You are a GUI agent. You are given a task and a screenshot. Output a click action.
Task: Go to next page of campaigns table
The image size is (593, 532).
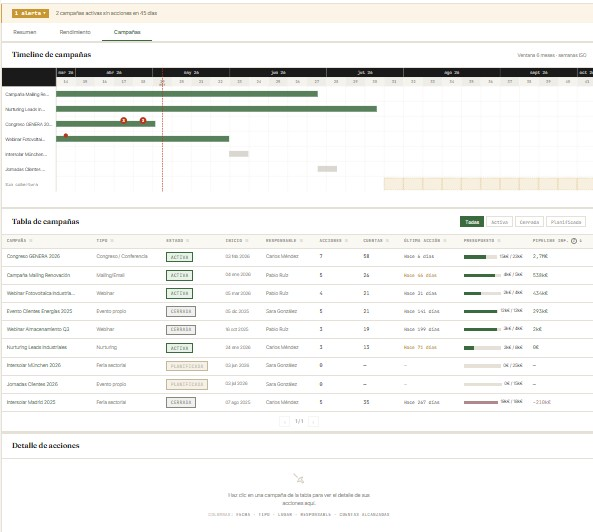pyautogui.click(x=313, y=421)
